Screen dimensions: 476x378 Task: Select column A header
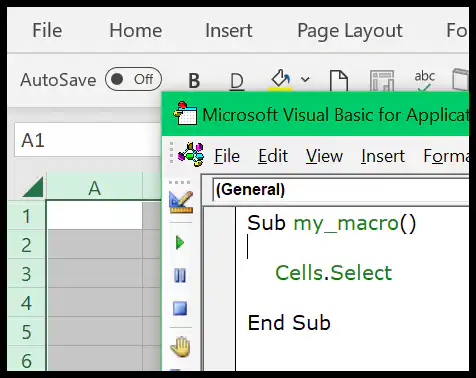[94, 187]
